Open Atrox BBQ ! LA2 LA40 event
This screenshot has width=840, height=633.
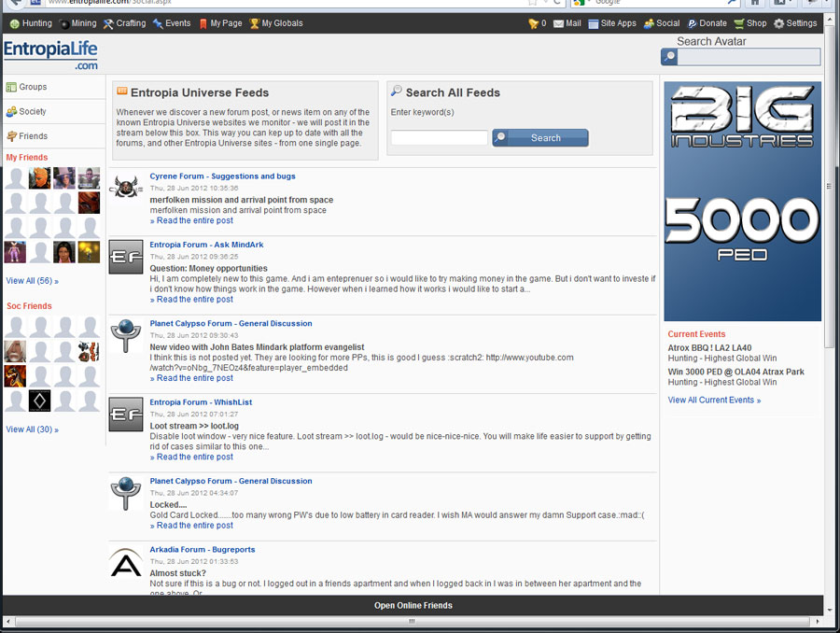coord(709,348)
